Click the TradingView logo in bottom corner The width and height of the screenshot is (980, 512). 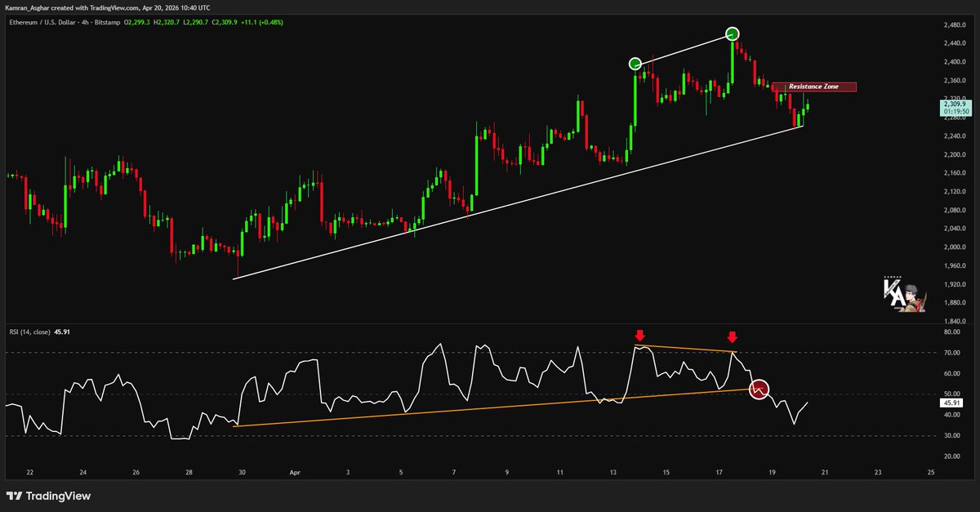click(x=49, y=496)
